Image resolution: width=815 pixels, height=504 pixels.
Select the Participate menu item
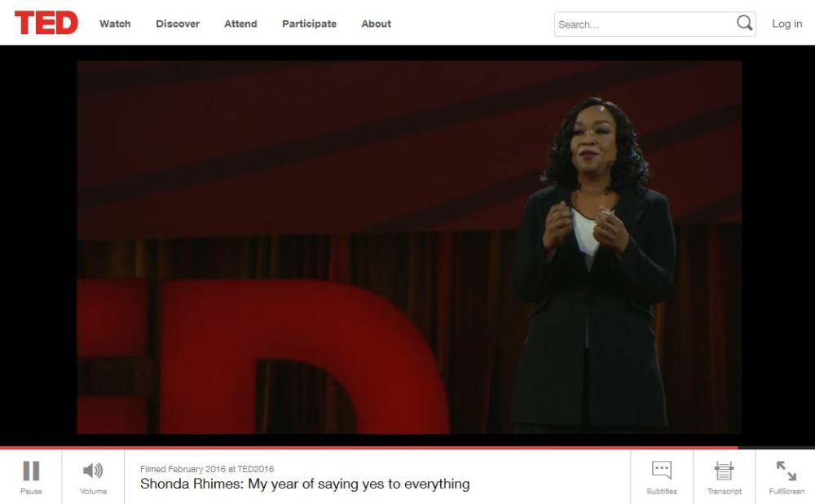tap(309, 24)
